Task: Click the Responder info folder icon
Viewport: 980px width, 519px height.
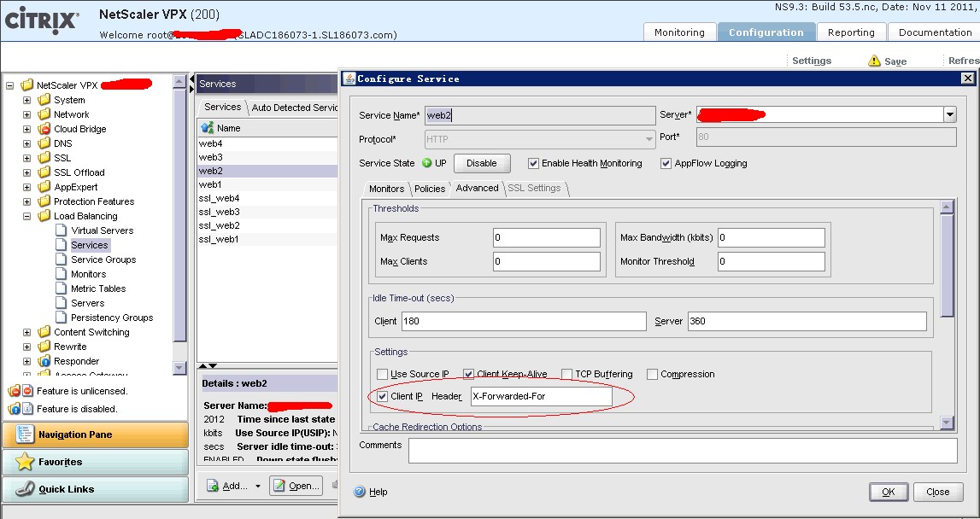Action: pyautogui.click(x=44, y=361)
